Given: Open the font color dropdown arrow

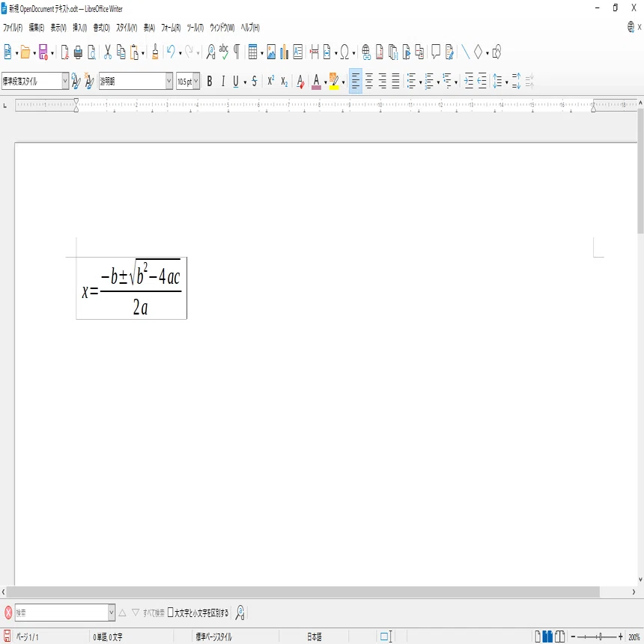Looking at the screenshot, I should click(326, 82).
